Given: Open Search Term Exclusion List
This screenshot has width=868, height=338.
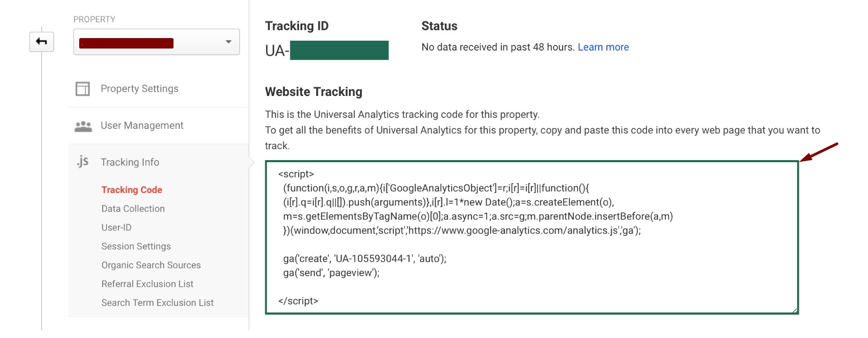Looking at the screenshot, I should 157,303.
